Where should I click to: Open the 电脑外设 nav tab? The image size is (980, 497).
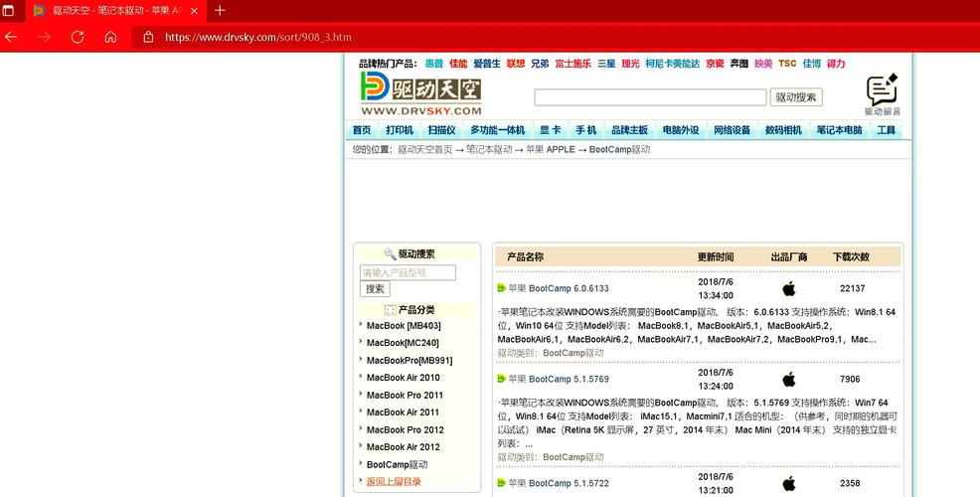click(681, 130)
